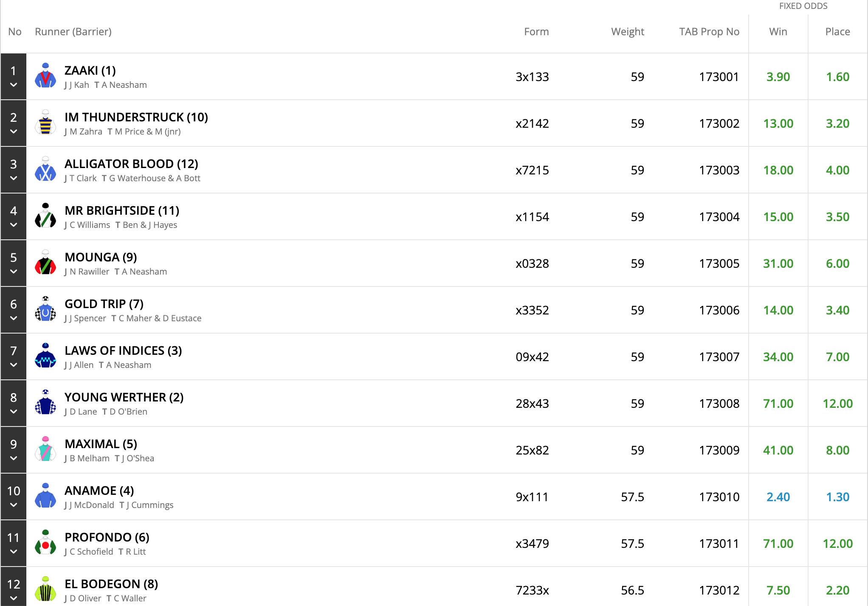The height and width of the screenshot is (606, 868).
Task: Select Young Werther place odds 12.00
Action: click(x=837, y=404)
